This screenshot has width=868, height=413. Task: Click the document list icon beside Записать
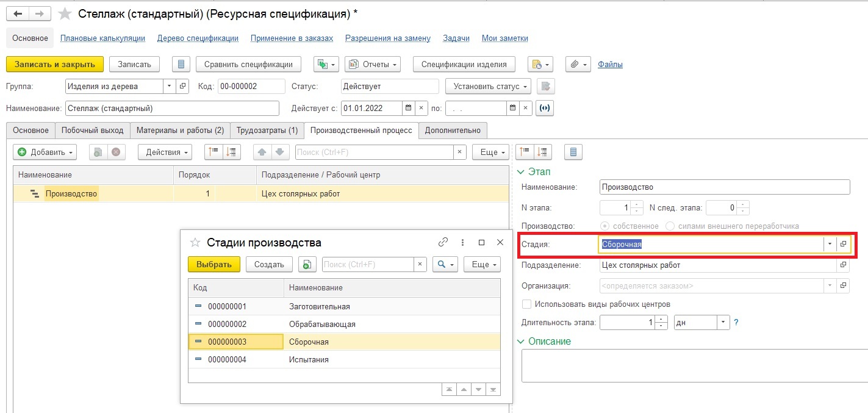[x=182, y=64]
